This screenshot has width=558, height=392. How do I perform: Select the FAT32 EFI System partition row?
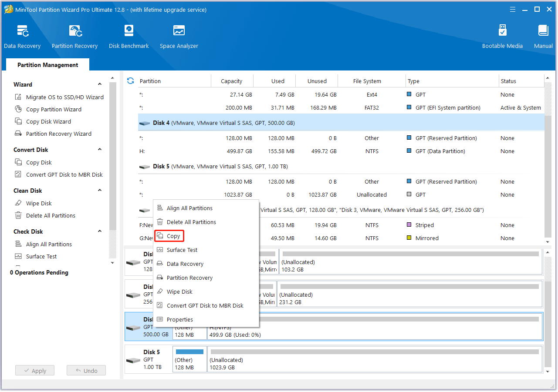tap(341, 108)
